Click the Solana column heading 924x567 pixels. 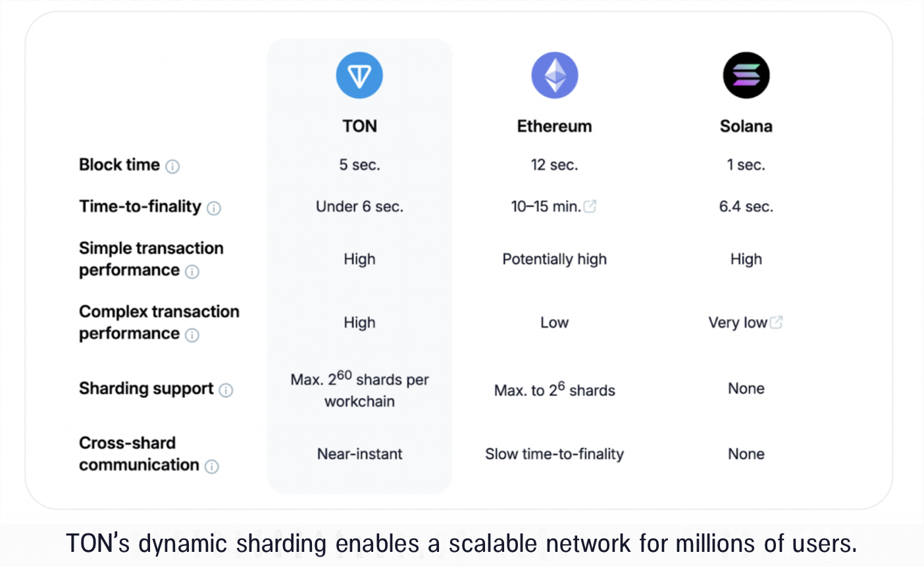coord(746,126)
